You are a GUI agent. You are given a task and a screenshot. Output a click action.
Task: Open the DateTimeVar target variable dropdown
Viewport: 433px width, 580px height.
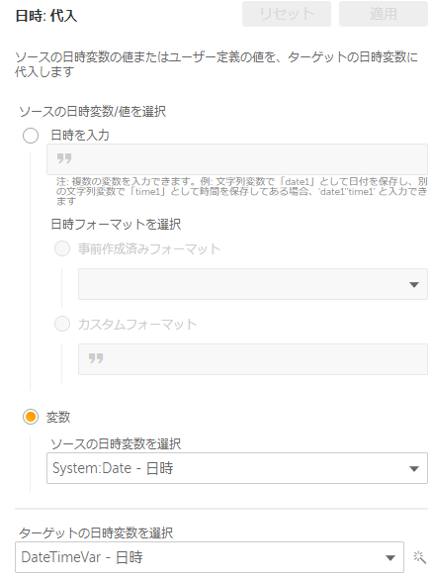[x=209, y=557]
